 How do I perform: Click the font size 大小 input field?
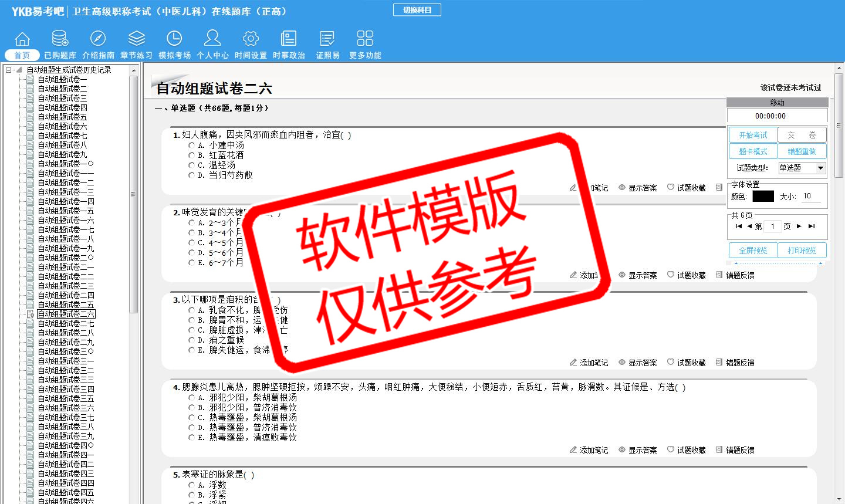click(x=811, y=197)
